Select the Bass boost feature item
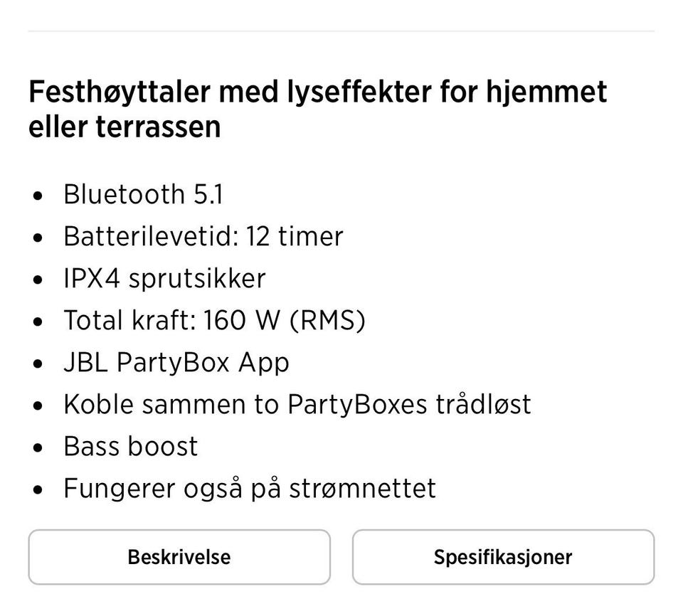683x616 pixels. 131,446
